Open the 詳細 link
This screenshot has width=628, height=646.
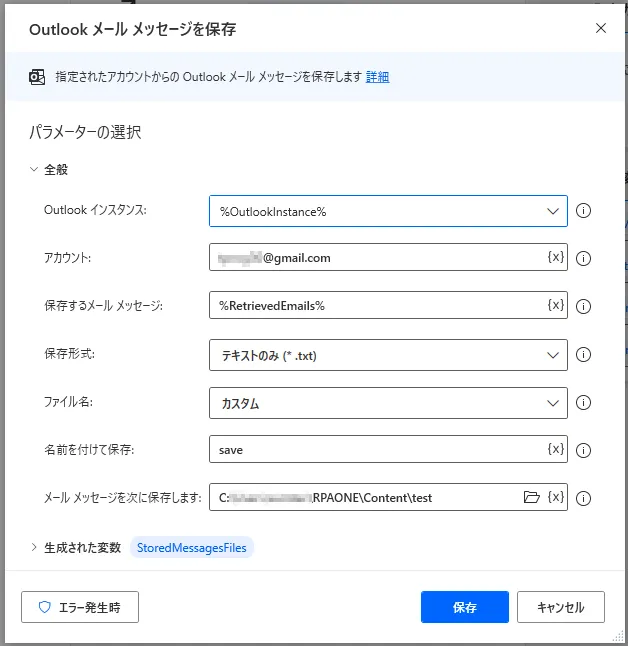click(x=377, y=77)
